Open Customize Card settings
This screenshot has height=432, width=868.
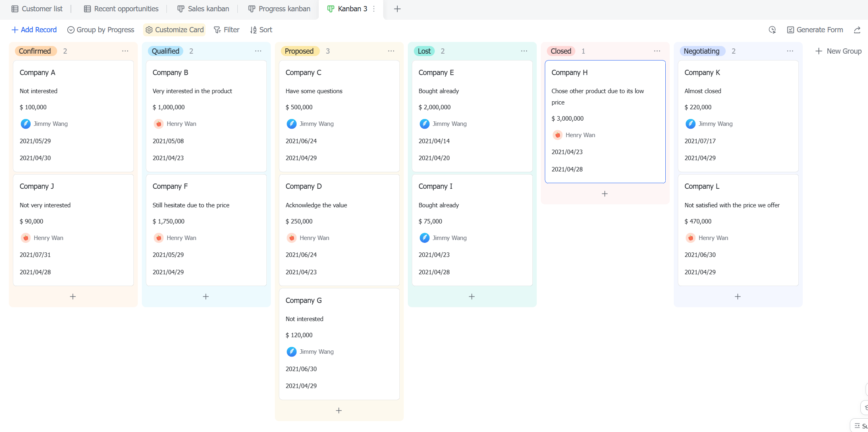[174, 30]
